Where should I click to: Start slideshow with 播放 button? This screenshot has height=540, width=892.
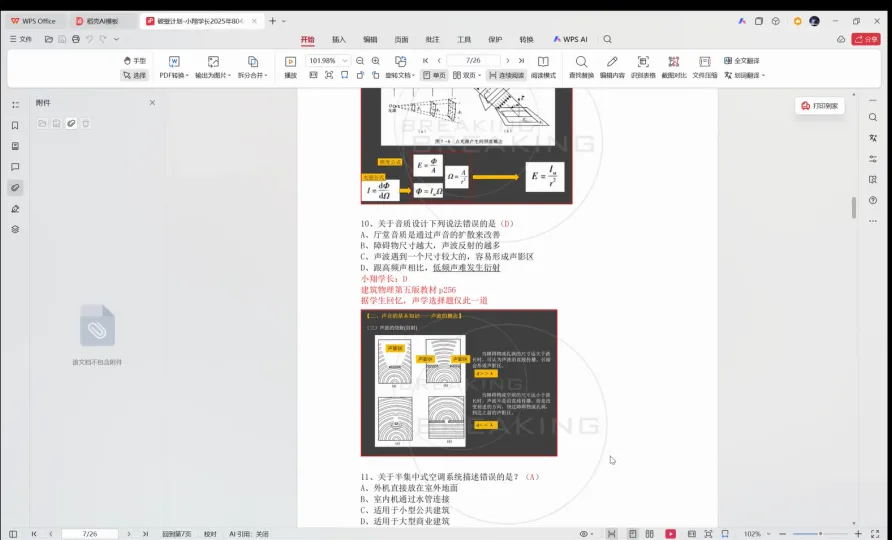point(290,67)
